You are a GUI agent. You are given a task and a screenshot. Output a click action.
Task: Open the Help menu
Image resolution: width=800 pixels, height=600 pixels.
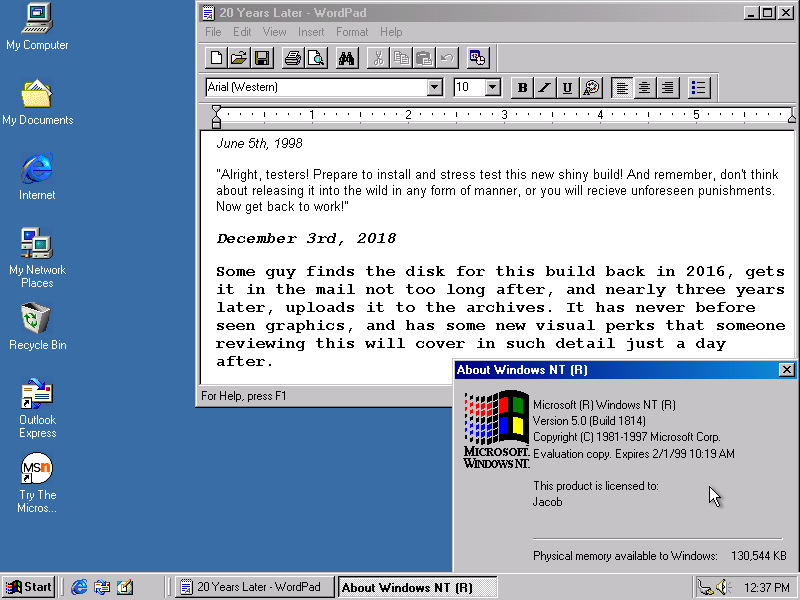[x=391, y=32]
